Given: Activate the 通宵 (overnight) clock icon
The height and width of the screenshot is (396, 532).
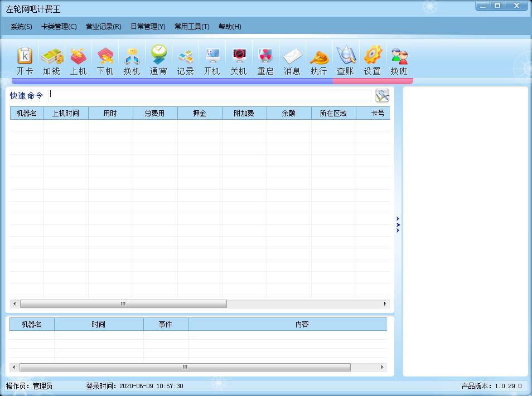Looking at the screenshot, I should pyautogui.click(x=158, y=58).
